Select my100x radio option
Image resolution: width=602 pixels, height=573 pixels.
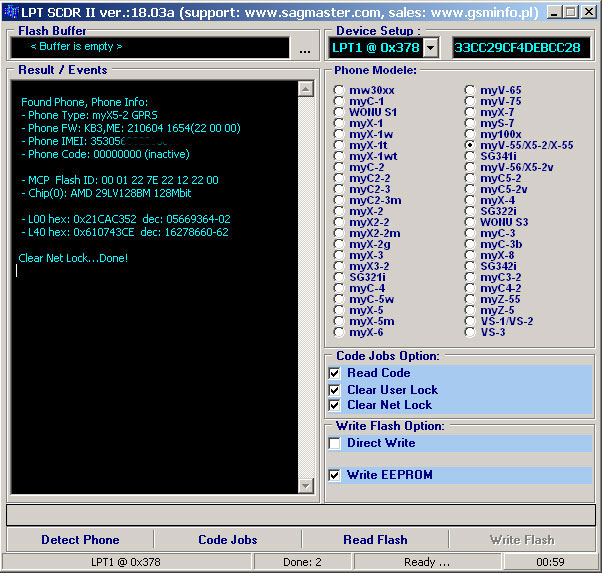click(470, 134)
